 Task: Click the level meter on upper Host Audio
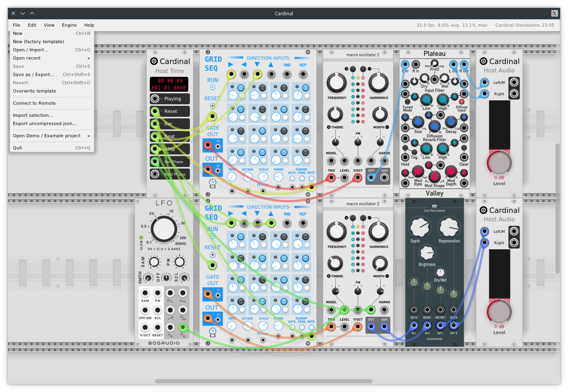tap(499, 125)
